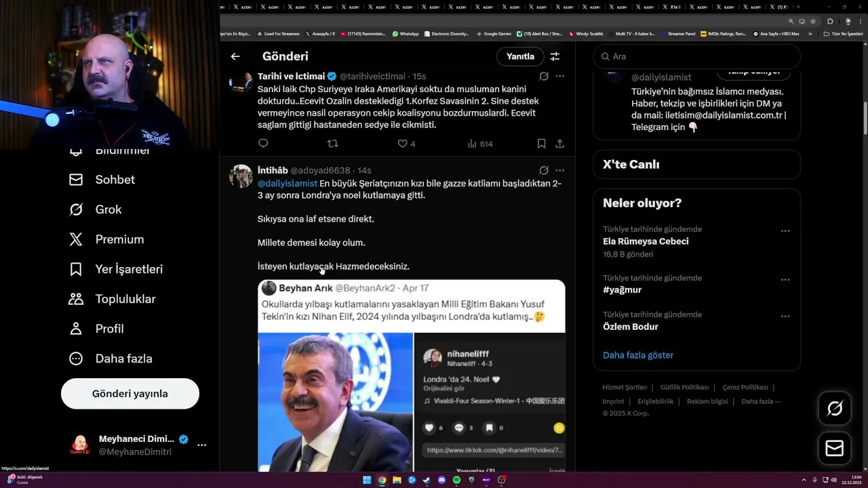Open the floating messages envelope button
This screenshot has width=868, height=488.
(835, 449)
